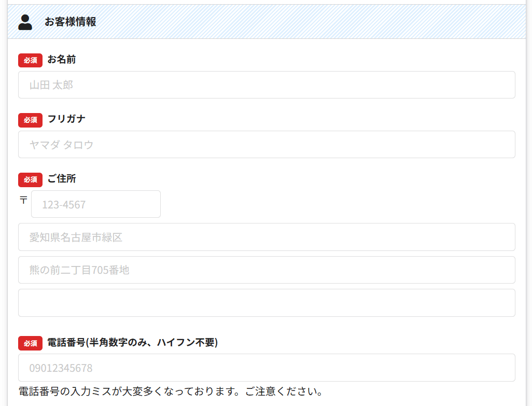Click the フリガナ field label

pyautogui.click(x=66, y=119)
